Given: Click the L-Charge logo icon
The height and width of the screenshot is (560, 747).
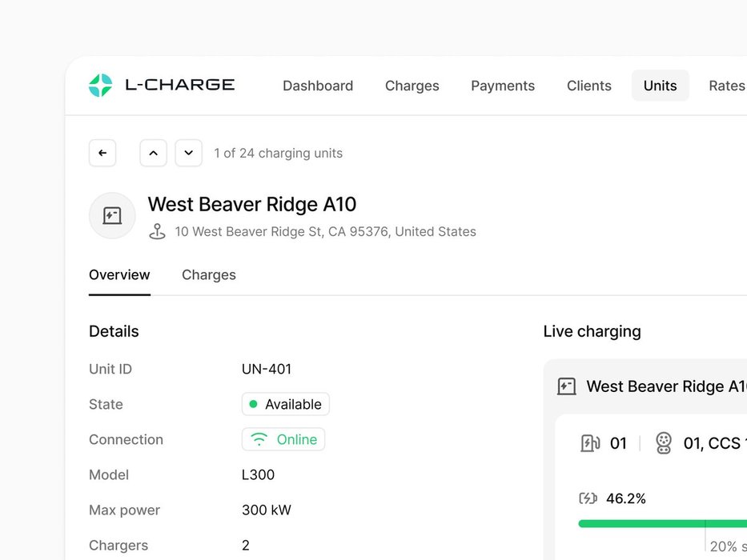Looking at the screenshot, I should 100,86.
